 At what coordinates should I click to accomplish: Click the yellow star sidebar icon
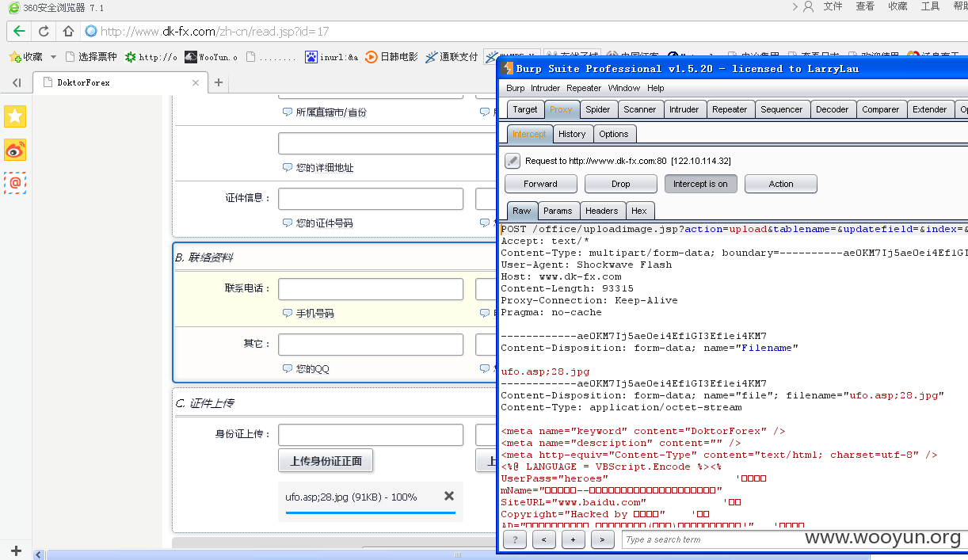tap(15, 116)
